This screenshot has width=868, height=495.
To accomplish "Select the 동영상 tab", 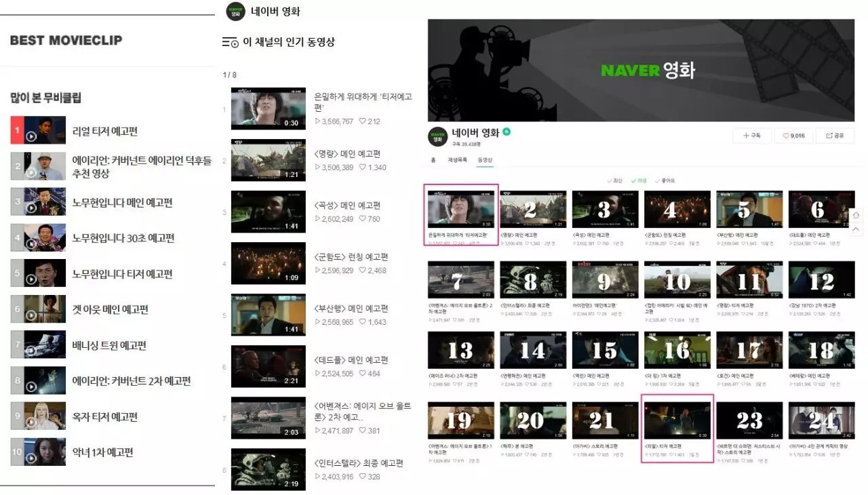I will (486, 160).
